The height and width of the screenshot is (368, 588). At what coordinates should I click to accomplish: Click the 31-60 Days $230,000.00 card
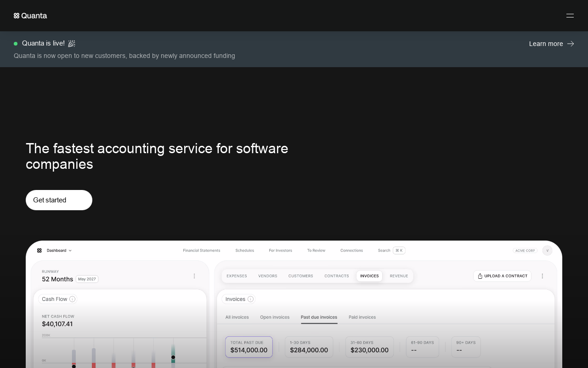coord(370,347)
